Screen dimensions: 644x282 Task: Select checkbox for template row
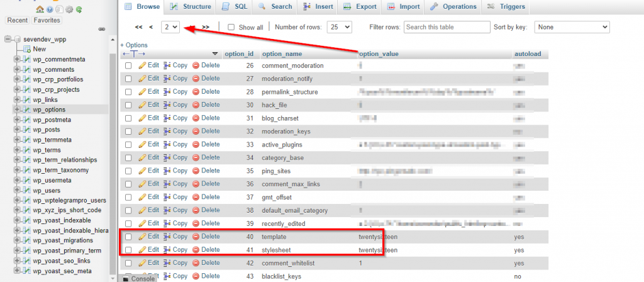coord(128,237)
